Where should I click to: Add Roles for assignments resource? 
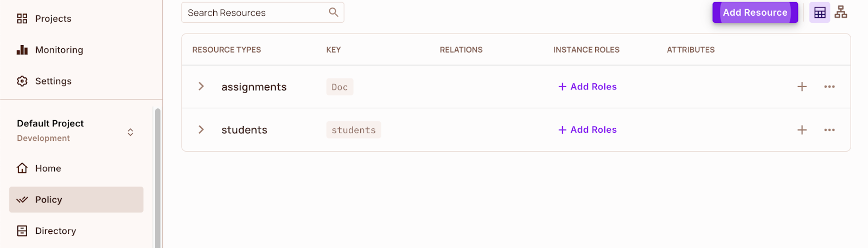[588, 87]
